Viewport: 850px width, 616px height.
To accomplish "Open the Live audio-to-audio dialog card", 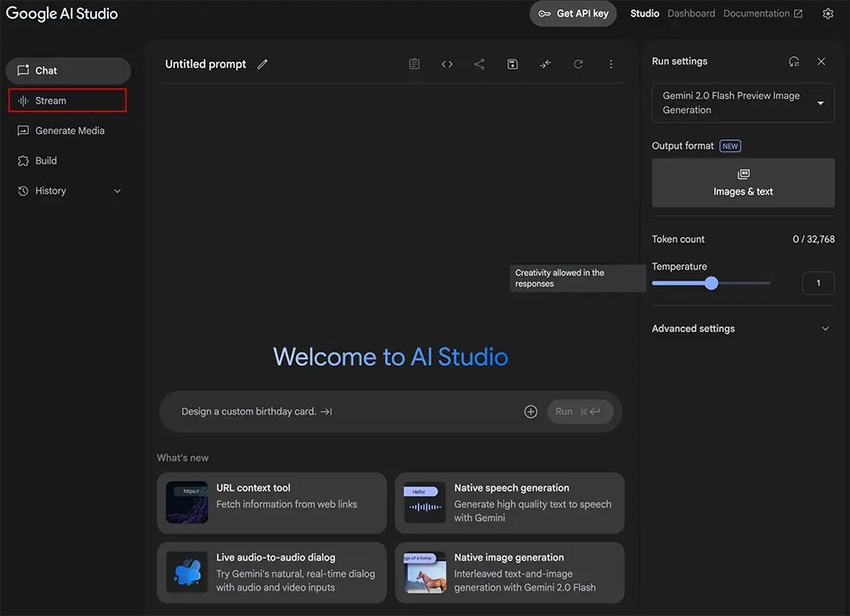I will click(272, 572).
